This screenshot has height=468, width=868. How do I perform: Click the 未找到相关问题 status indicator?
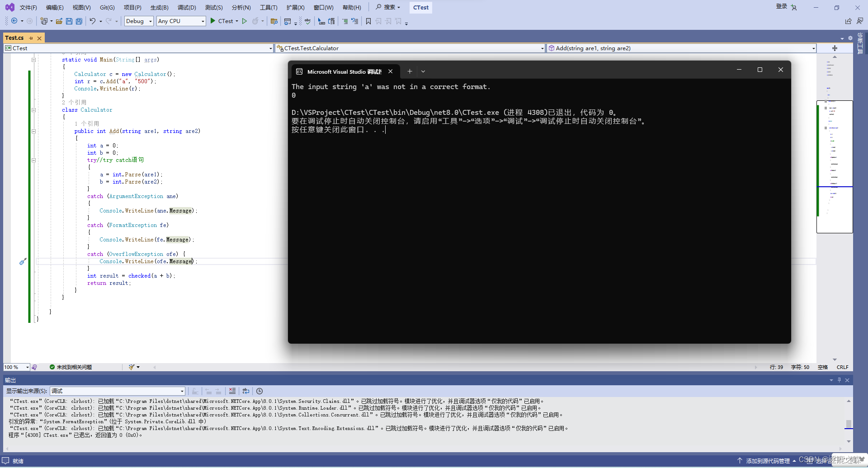click(71, 367)
